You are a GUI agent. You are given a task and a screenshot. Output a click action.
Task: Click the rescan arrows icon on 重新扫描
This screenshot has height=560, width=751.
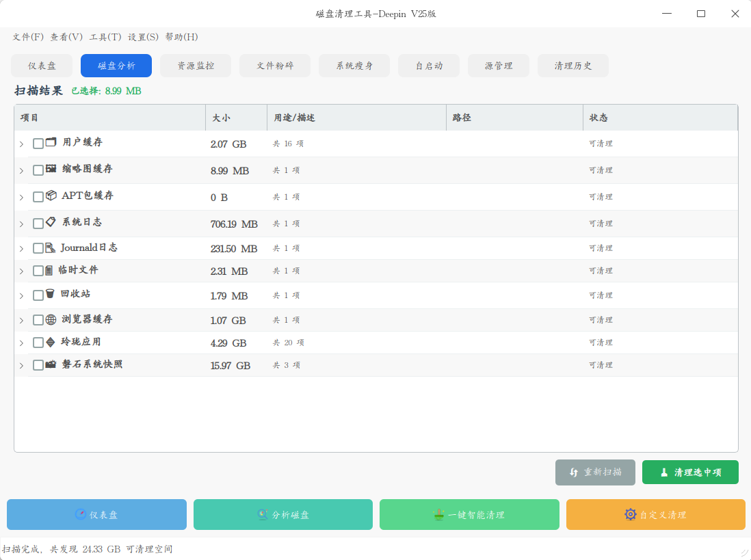pos(574,472)
